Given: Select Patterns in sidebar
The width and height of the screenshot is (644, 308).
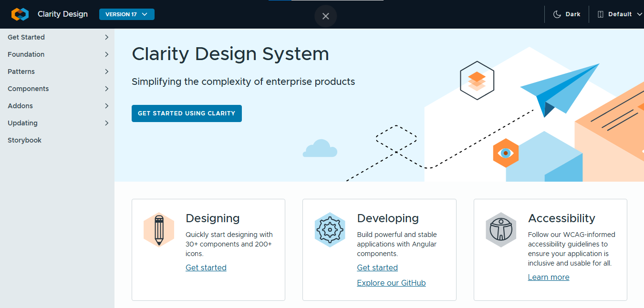Looking at the screenshot, I should click(21, 72).
